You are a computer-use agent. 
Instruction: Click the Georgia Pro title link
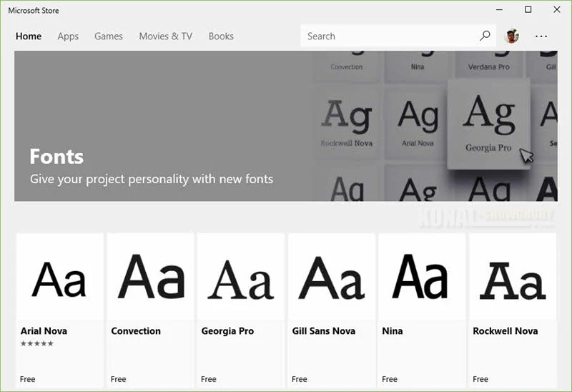(x=227, y=331)
